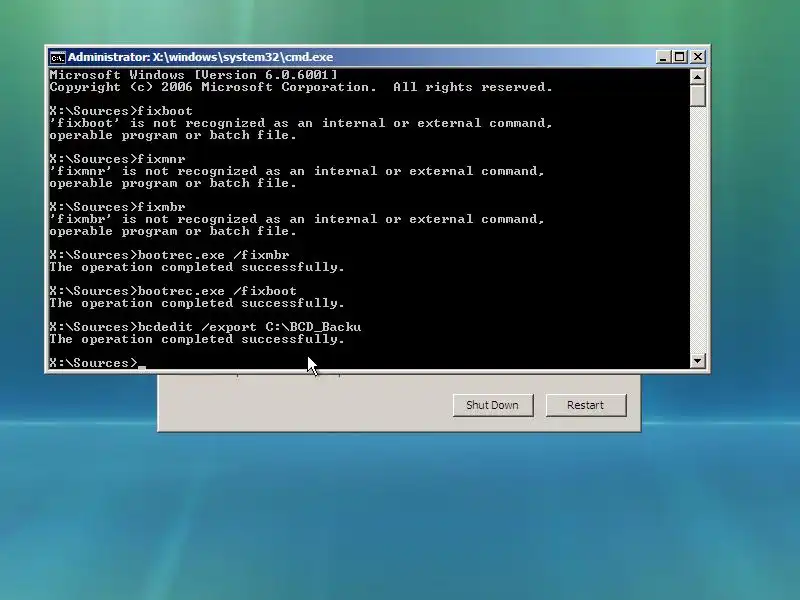Click the Administrator cmd.exe title bar text
Viewport: 800px width, 600px height.
(x=201, y=57)
